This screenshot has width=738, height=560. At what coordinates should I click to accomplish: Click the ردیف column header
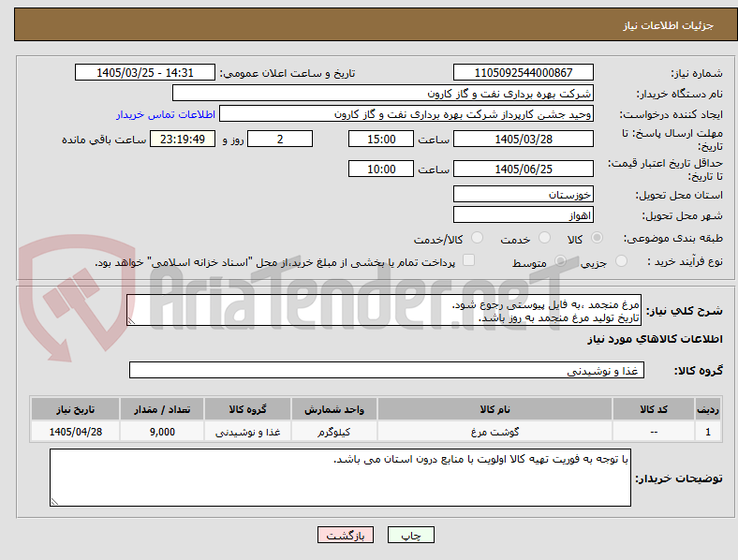click(x=708, y=409)
